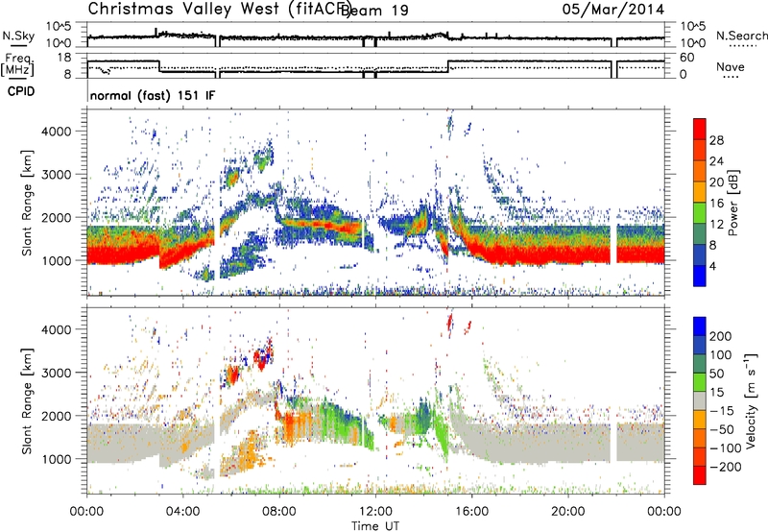Click the '-200' velocity colorbar value
Screen dimensions: 768x532
726,467
